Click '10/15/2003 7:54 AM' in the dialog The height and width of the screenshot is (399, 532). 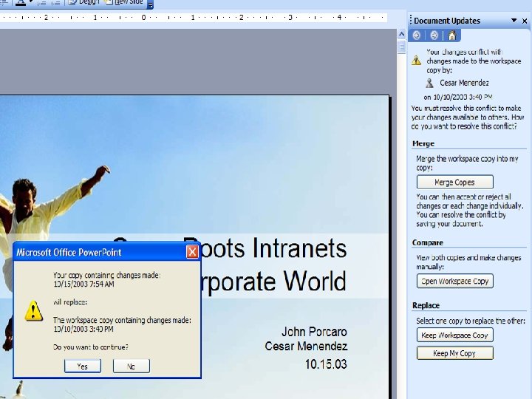coord(83,284)
